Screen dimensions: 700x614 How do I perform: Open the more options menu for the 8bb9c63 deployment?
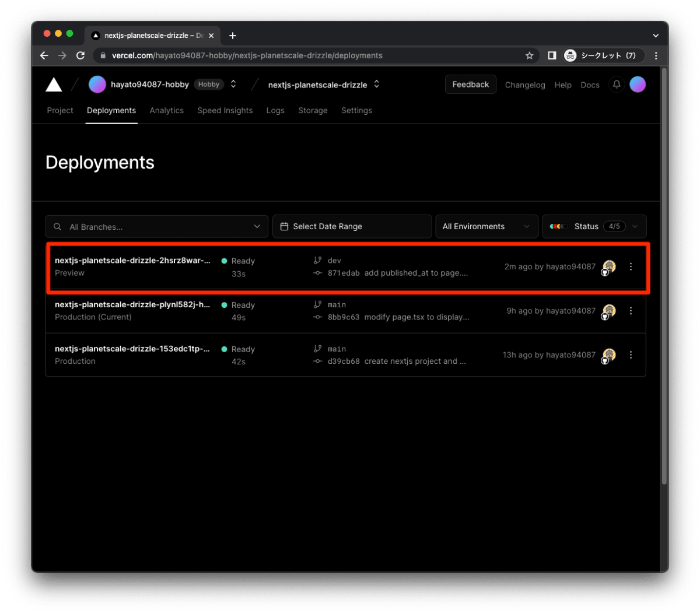pos(631,311)
